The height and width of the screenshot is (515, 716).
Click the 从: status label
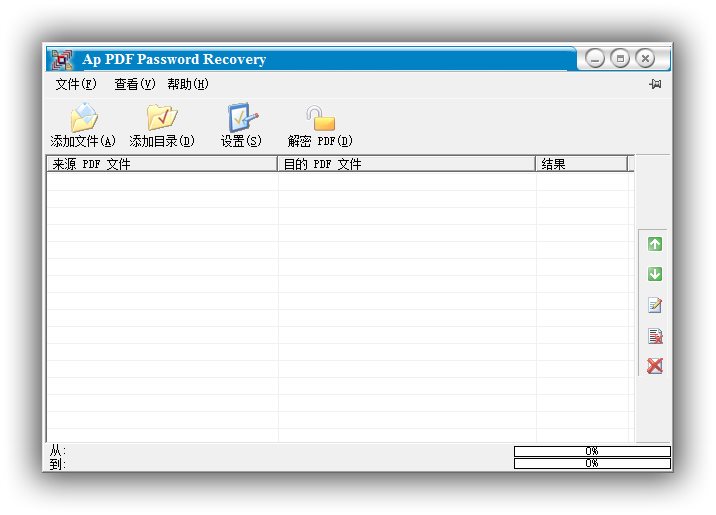point(58,451)
